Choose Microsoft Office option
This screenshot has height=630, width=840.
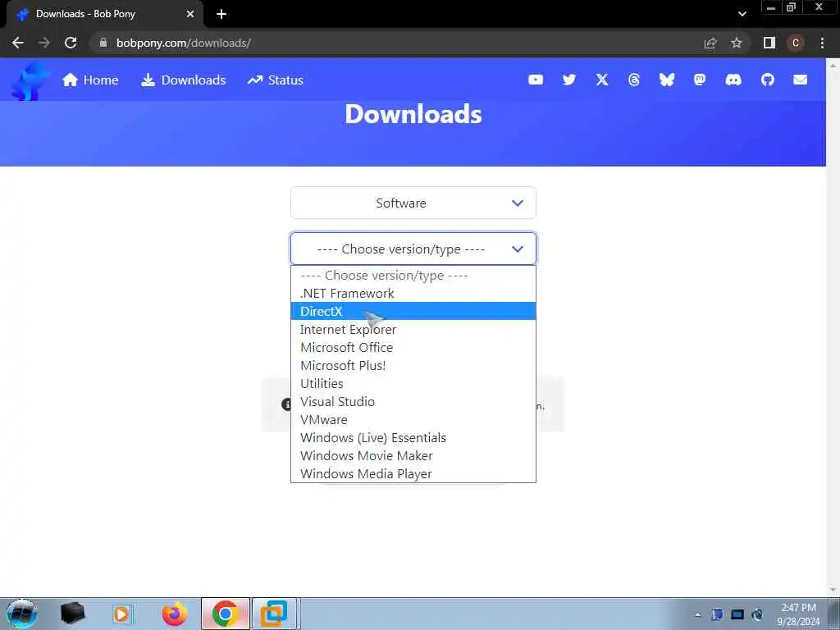(413, 347)
